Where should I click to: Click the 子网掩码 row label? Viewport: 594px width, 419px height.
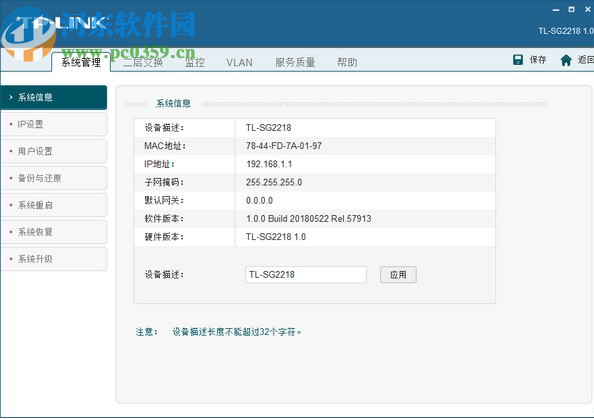(x=164, y=182)
